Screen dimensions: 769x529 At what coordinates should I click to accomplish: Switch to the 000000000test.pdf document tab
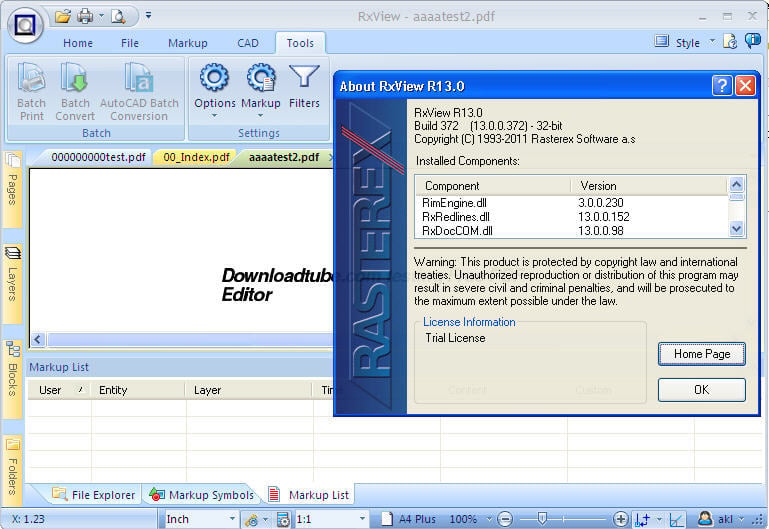(x=98, y=157)
